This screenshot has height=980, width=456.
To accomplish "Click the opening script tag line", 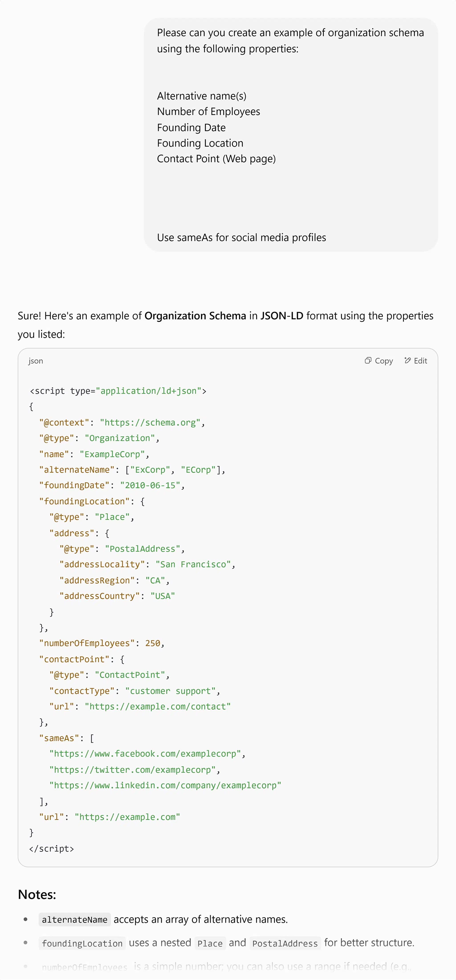I will [118, 391].
